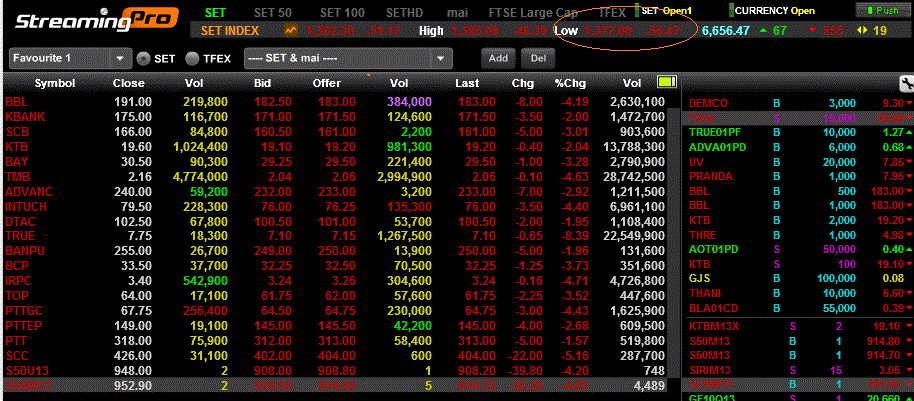914x401 pixels.
Task: Select the TMB symbol row
Action: coord(335,176)
